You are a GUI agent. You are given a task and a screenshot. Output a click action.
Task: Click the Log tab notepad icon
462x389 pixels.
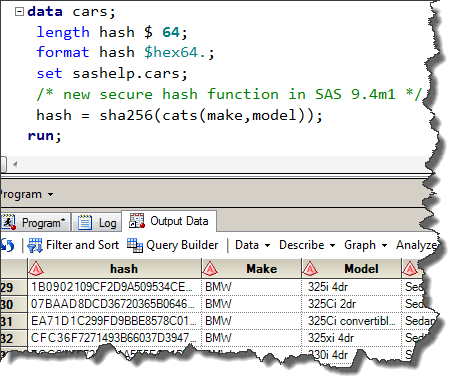coord(85,222)
